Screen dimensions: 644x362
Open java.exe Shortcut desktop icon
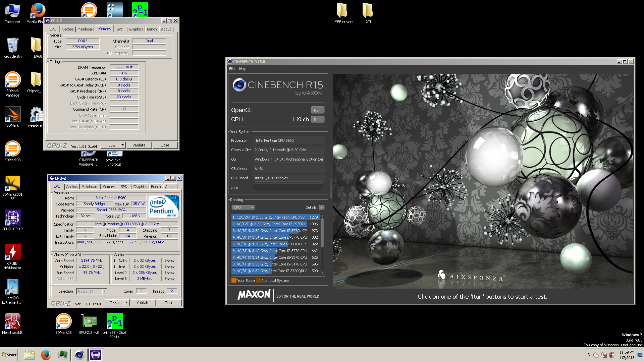(114, 158)
